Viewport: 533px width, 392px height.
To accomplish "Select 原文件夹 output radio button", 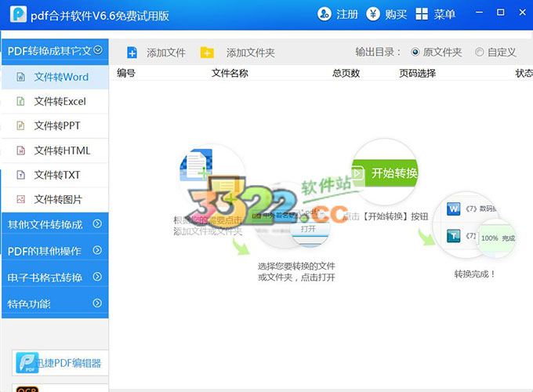I will coord(415,52).
